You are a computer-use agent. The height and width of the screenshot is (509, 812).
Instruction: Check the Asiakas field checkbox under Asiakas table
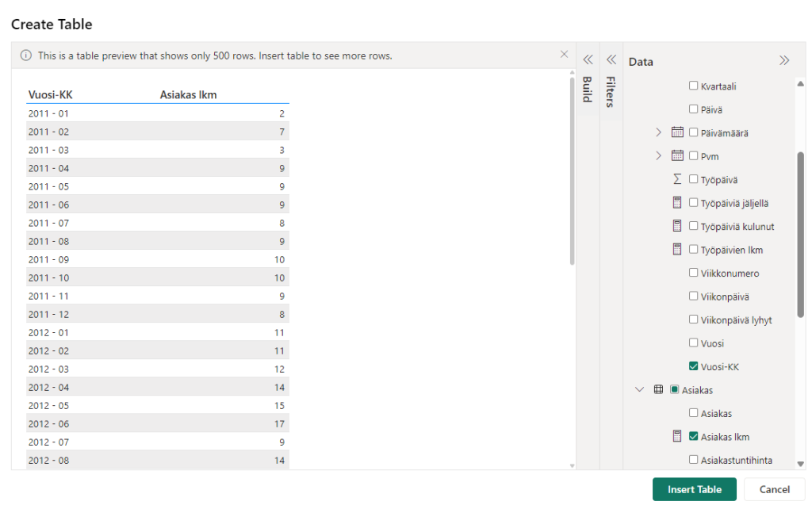693,413
